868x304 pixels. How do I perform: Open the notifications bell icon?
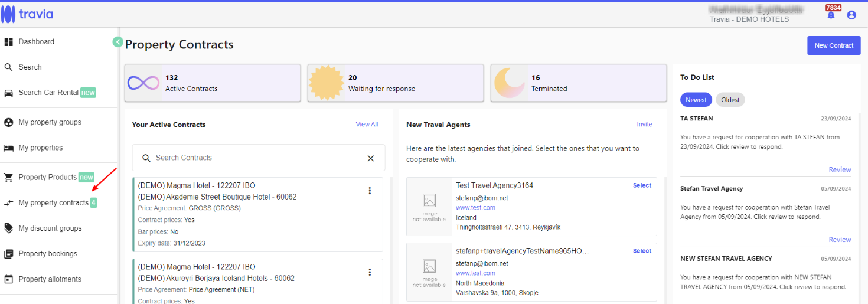point(831,15)
